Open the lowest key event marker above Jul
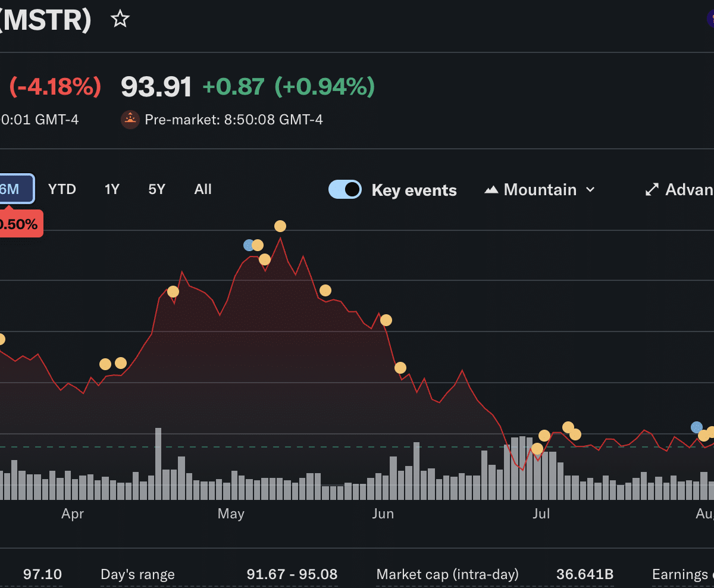This screenshot has width=714, height=588. [x=537, y=449]
